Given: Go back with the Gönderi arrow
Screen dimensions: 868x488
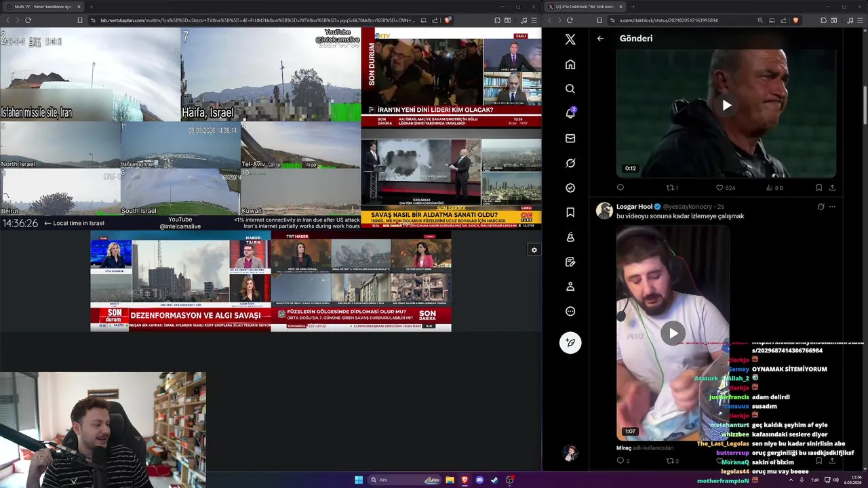Looking at the screenshot, I should [600, 39].
